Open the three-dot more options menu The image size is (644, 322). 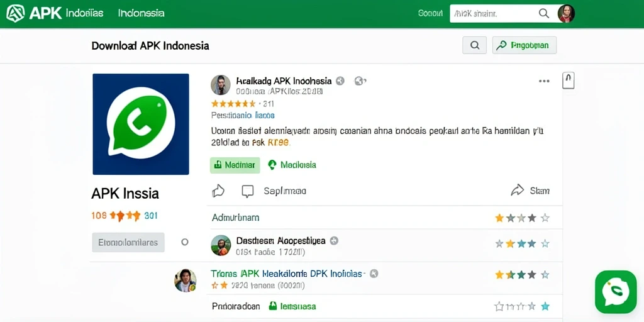(x=544, y=81)
